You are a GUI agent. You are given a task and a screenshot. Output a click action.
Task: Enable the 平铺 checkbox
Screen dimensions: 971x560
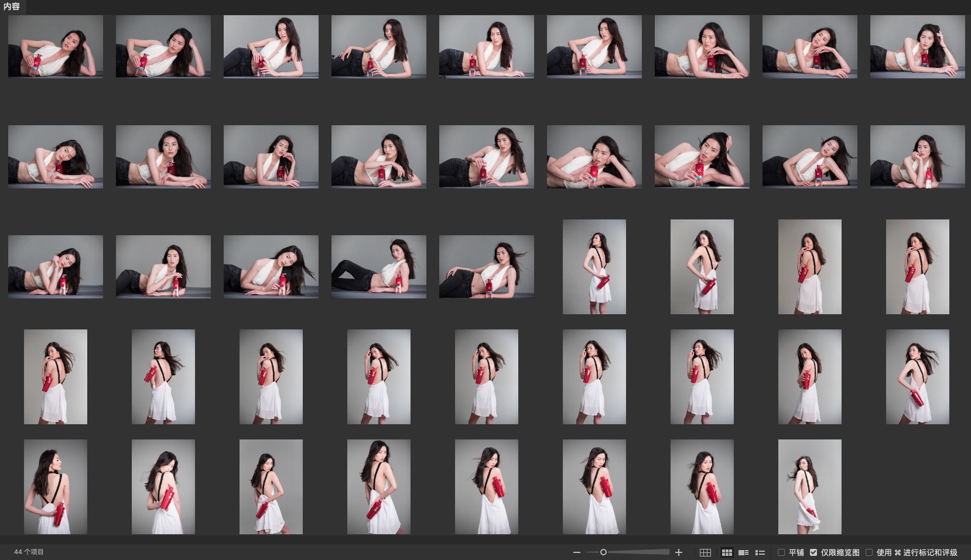click(x=781, y=552)
